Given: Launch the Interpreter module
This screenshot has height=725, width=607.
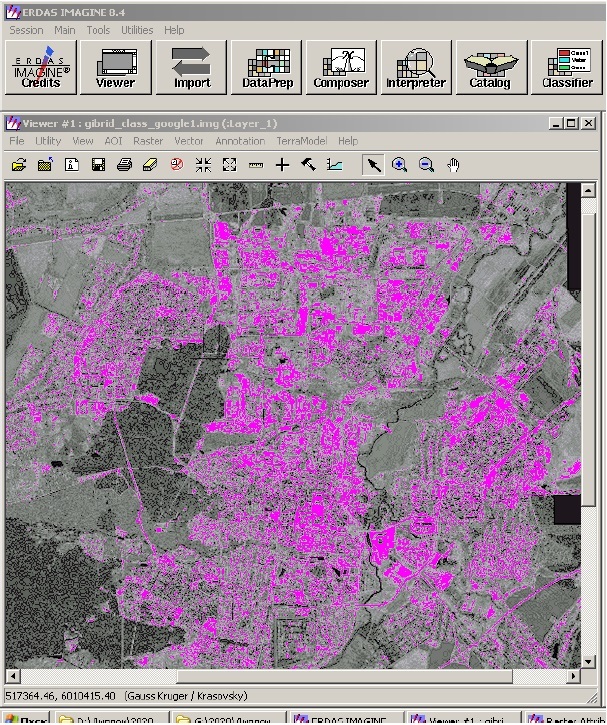Looking at the screenshot, I should click(x=416, y=68).
